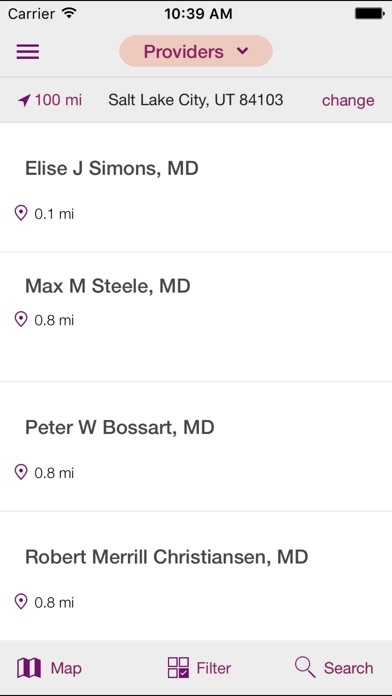392x696 pixels.
Task: Switch to Map view
Action: [49, 668]
